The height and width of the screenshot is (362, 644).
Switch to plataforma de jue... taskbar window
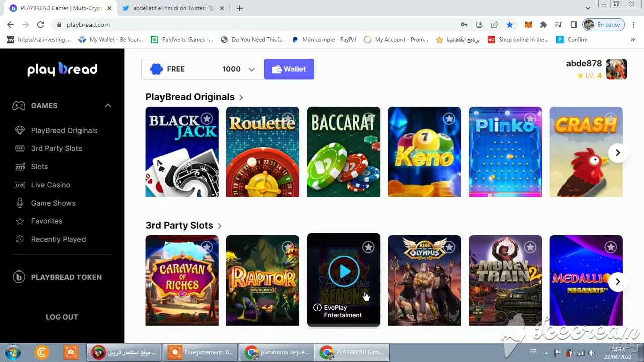click(277, 352)
